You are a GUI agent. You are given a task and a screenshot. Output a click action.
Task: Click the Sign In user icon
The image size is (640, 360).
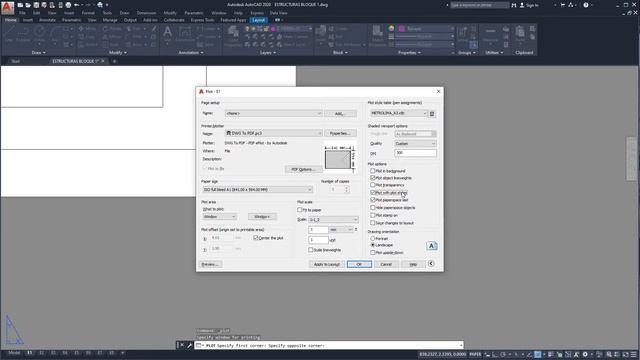click(522, 5)
